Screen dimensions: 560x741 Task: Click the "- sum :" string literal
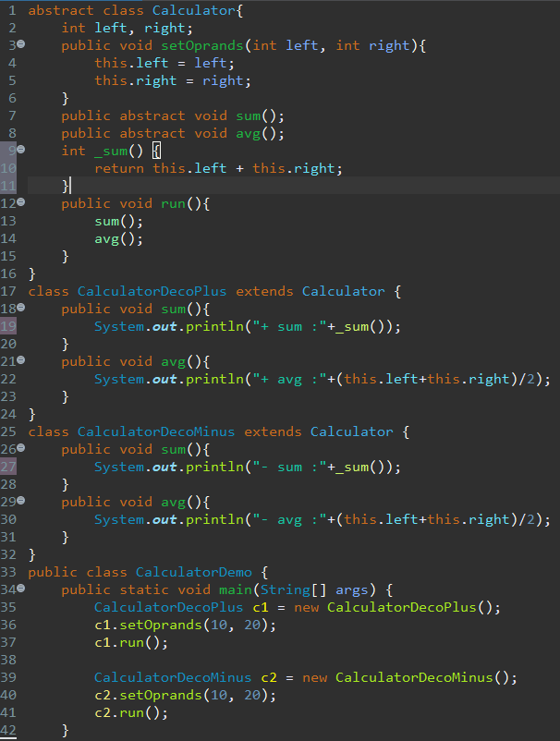pos(289,467)
